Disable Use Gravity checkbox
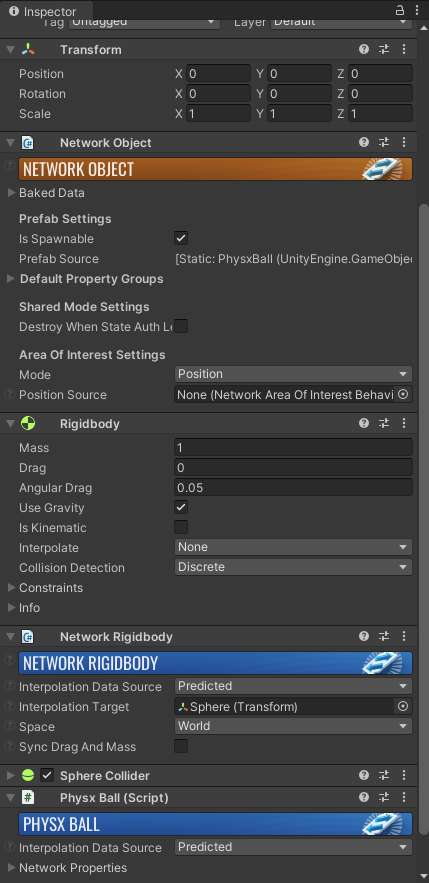This screenshot has height=883, width=429. point(181,507)
